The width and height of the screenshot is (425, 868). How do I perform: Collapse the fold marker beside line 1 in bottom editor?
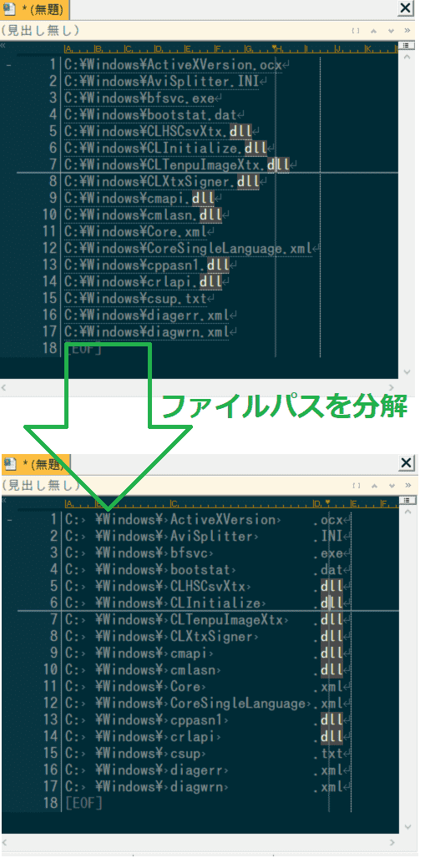tap(9, 520)
